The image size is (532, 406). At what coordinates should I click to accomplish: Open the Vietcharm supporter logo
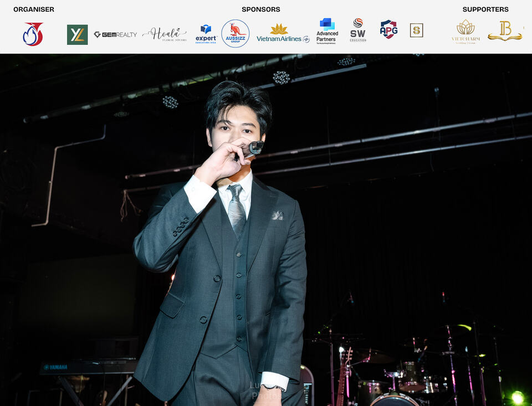tap(466, 32)
